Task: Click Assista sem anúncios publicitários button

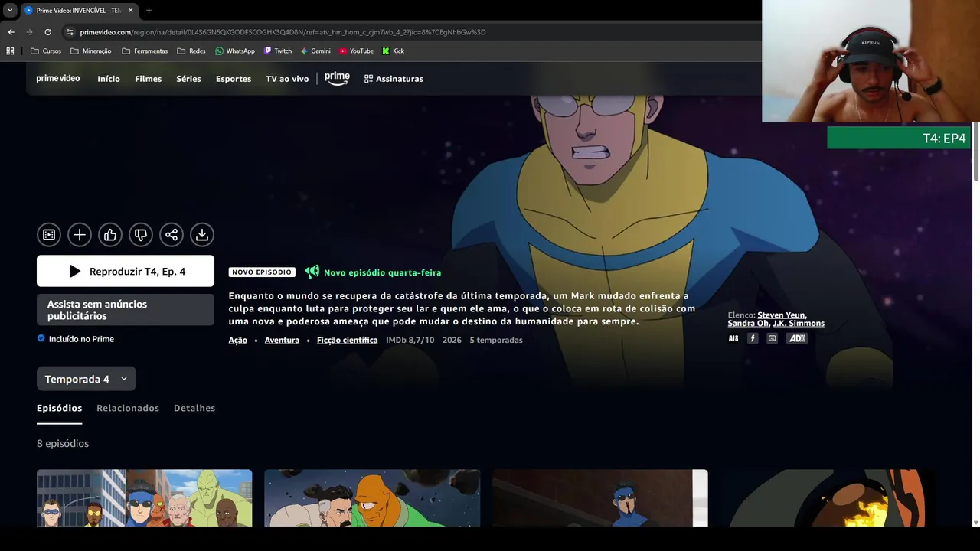Action: coord(126,310)
